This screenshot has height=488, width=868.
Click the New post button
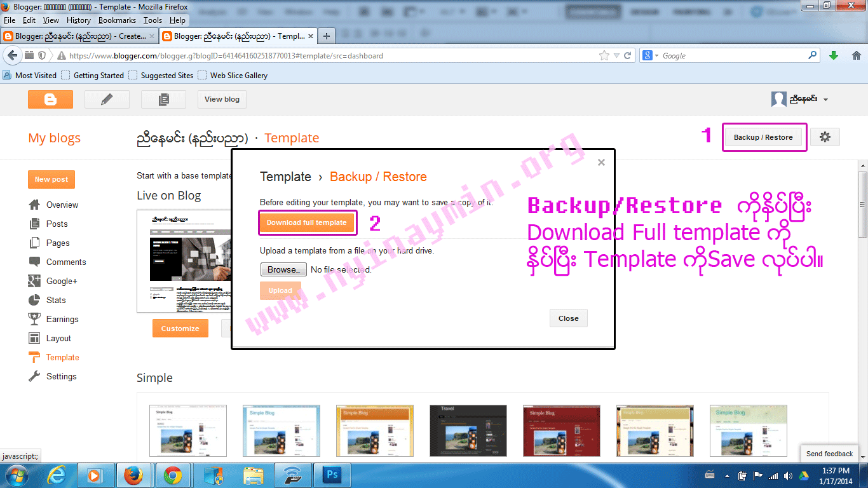[51, 179]
